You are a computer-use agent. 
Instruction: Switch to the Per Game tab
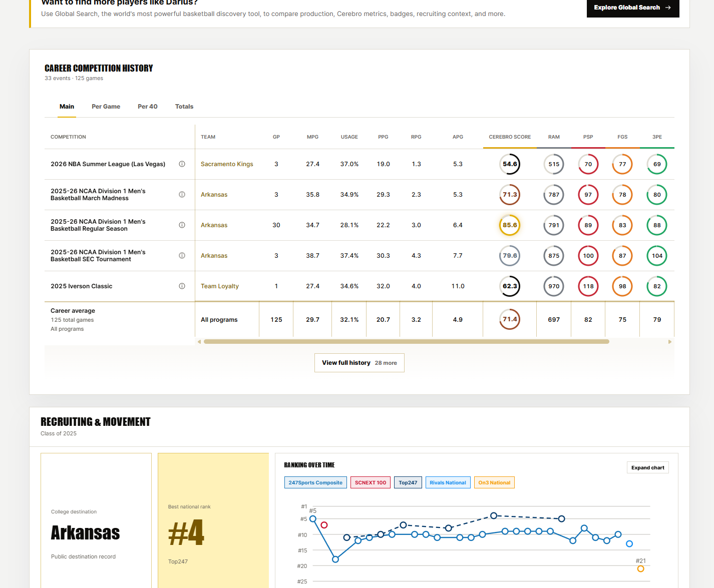click(x=106, y=107)
